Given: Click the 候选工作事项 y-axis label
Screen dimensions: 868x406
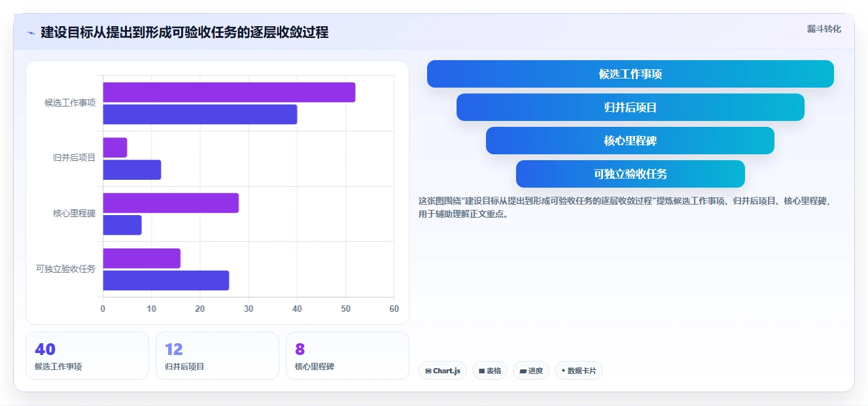Looking at the screenshot, I should click(70, 103).
